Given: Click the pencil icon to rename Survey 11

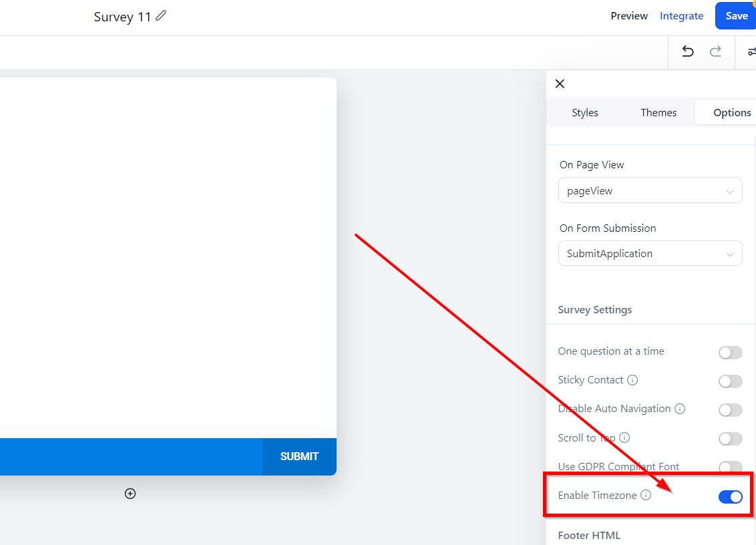Looking at the screenshot, I should tap(161, 16).
